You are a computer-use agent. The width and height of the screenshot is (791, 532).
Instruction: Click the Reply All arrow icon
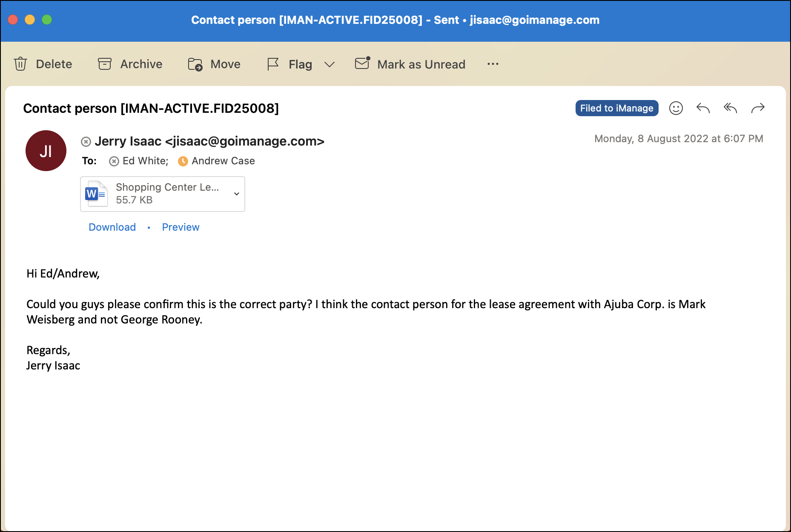click(730, 108)
